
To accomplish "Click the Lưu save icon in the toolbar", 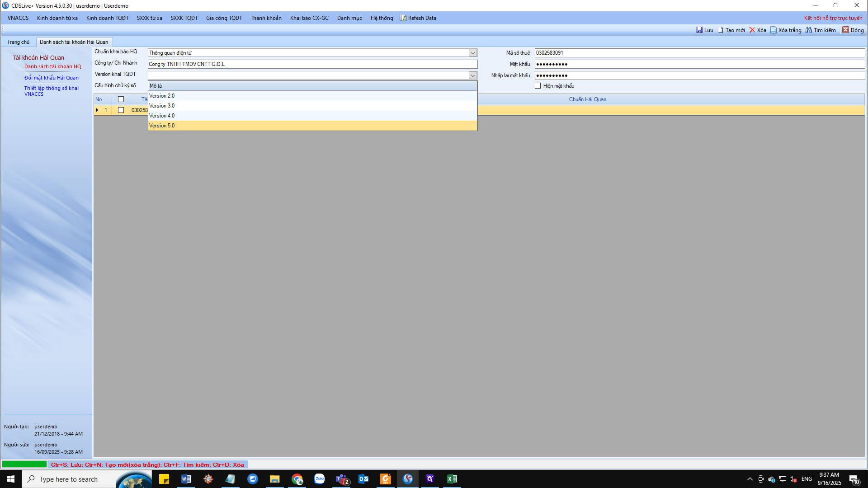I will coord(699,30).
